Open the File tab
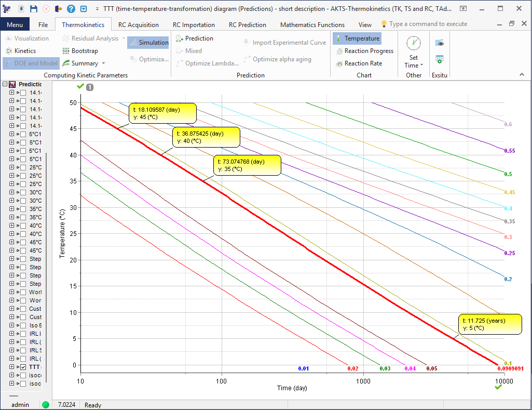The width and height of the screenshot is (532, 410). [x=43, y=24]
